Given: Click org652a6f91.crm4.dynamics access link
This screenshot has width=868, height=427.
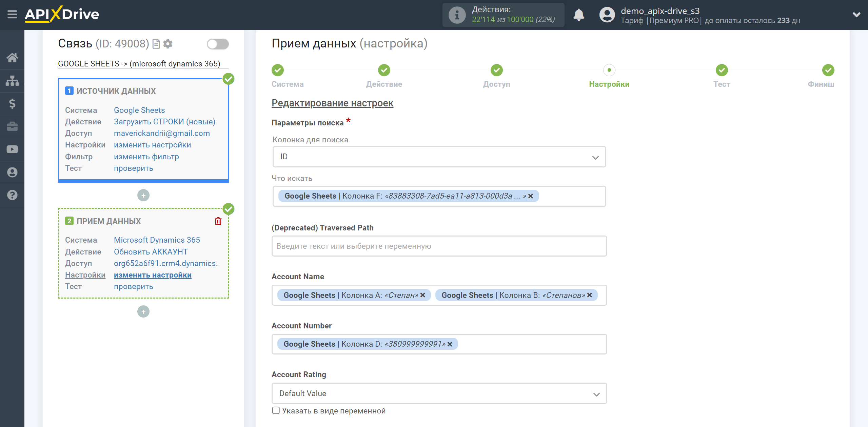Looking at the screenshot, I should (x=165, y=263).
